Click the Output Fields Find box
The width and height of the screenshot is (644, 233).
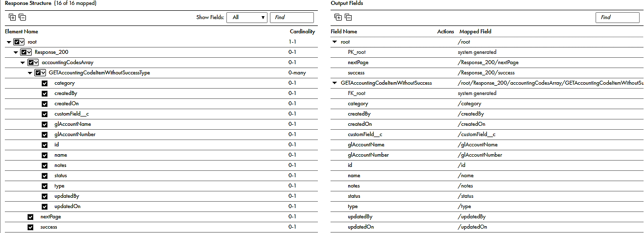(618, 18)
